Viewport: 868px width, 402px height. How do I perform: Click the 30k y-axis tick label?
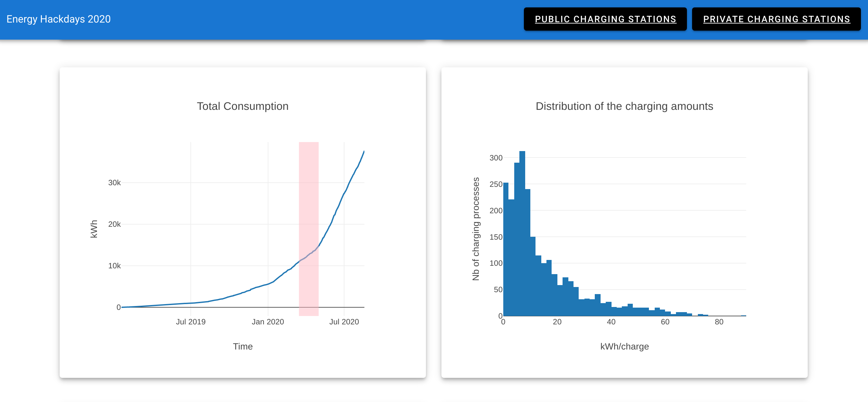[114, 183]
